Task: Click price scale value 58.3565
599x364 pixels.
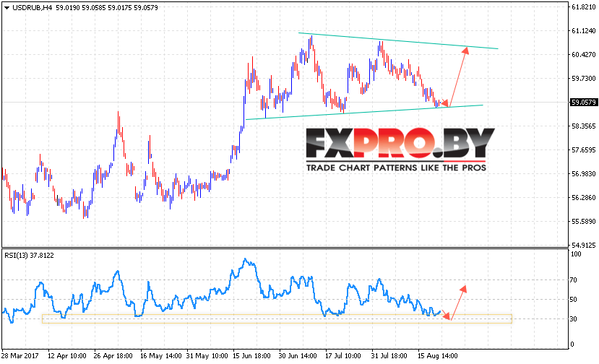Action: click(583, 126)
